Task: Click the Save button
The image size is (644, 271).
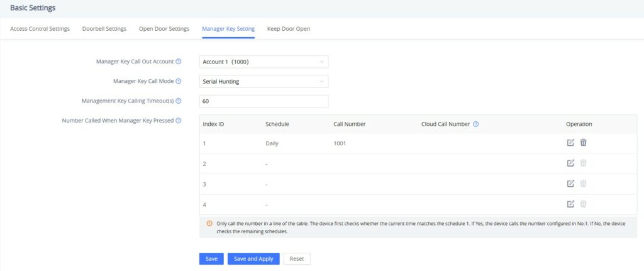Action: pyautogui.click(x=211, y=258)
